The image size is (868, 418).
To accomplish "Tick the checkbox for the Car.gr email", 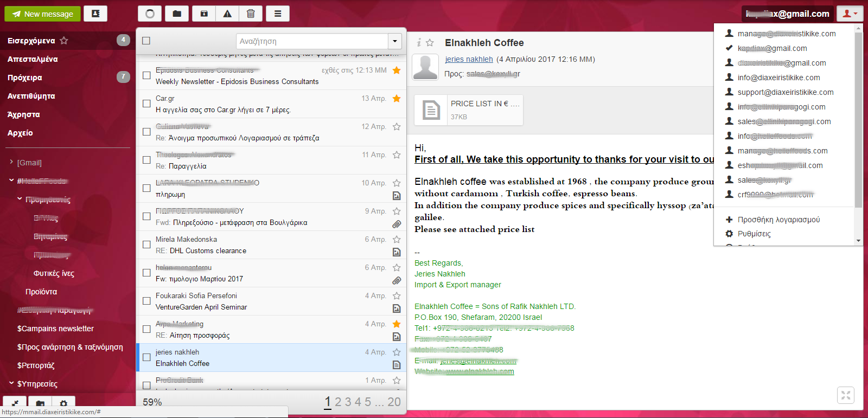I will pyautogui.click(x=146, y=104).
